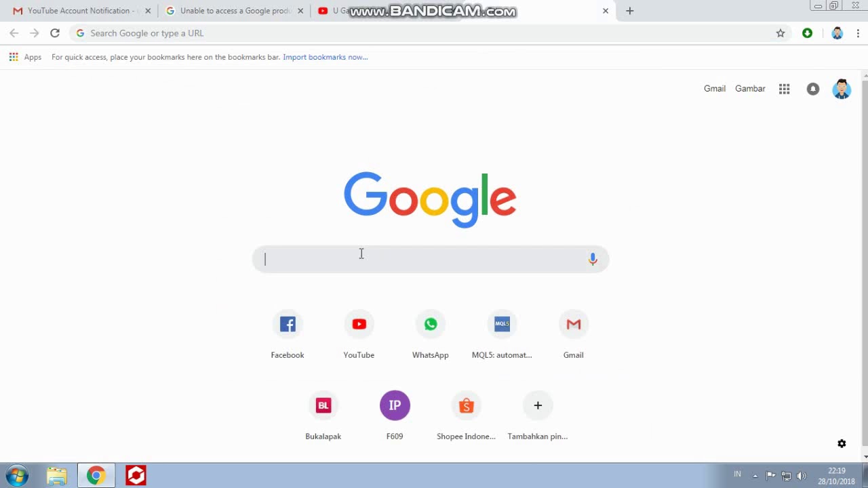Close the current New Tab page tab

(x=606, y=11)
